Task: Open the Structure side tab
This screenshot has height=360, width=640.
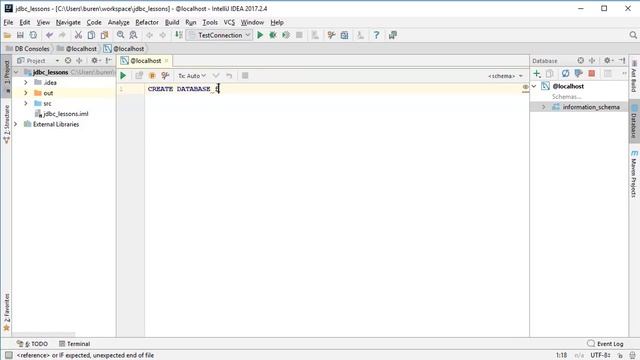Action: pyautogui.click(x=7, y=124)
